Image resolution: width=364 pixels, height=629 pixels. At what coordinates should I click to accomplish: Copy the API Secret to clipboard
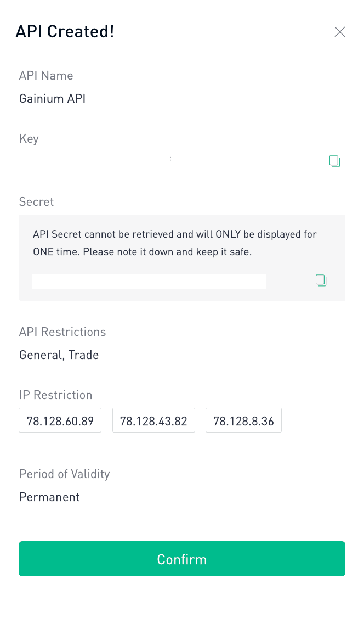[x=321, y=280]
